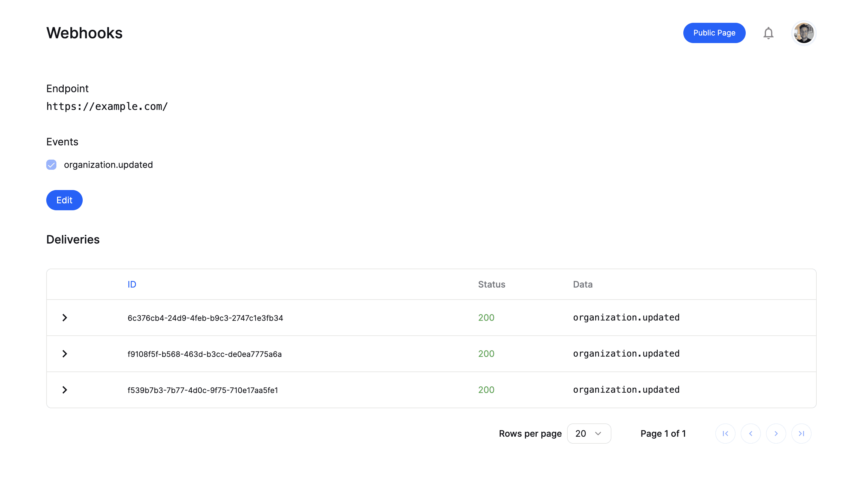
Task: Navigate to previous deliveries page
Action: point(751,434)
